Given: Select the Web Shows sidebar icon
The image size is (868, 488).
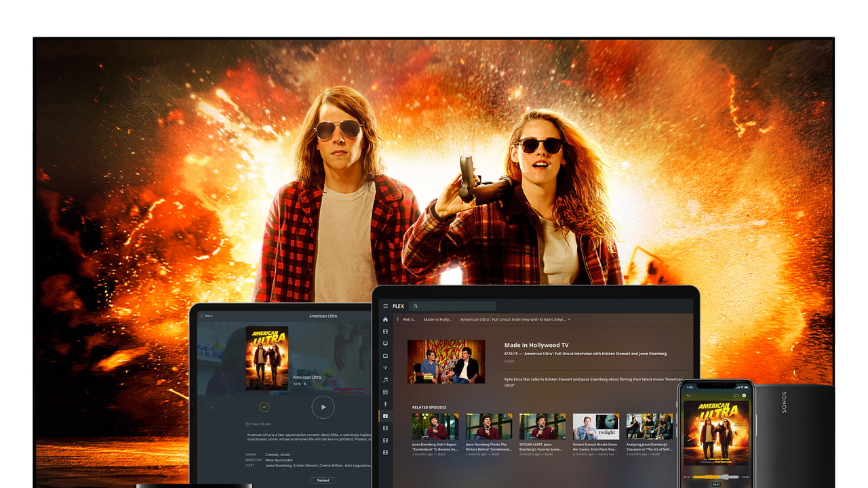Looking at the screenshot, I should tap(386, 416).
